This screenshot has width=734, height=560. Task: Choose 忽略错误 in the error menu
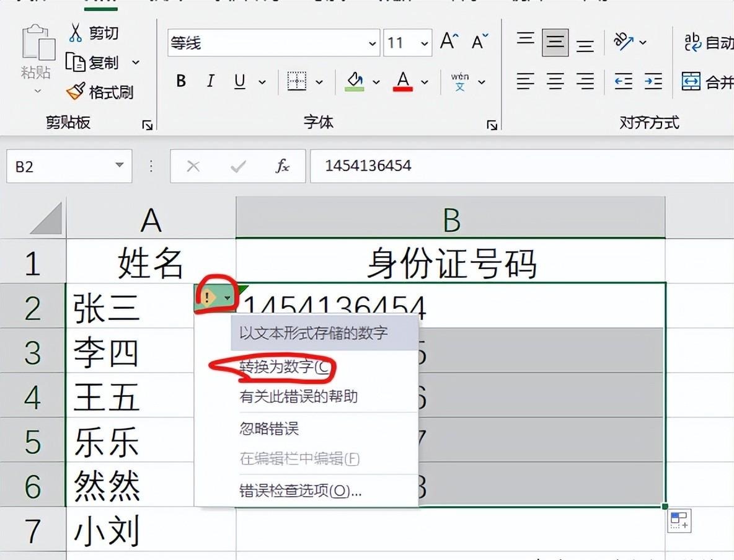306,429
